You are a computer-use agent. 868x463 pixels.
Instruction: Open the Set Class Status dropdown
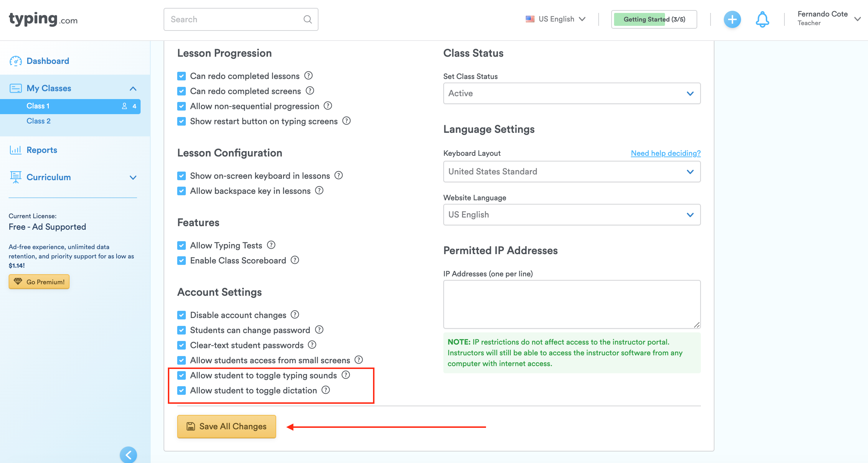572,93
